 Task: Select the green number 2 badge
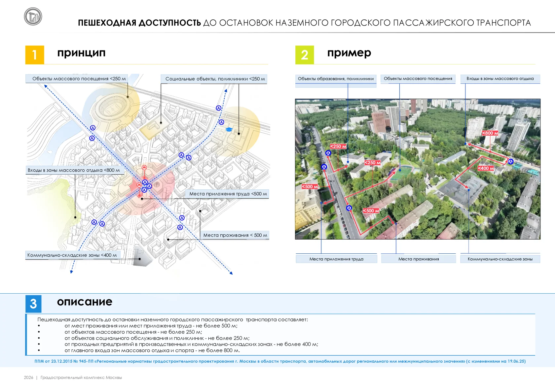point(305,55)
